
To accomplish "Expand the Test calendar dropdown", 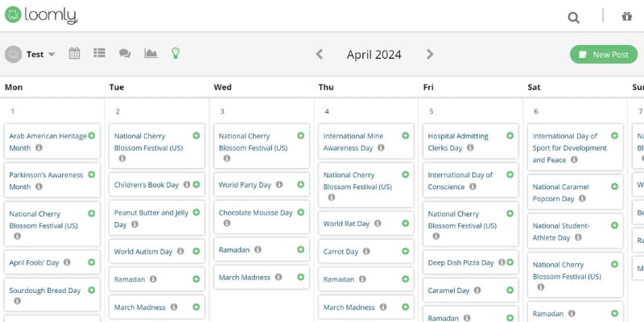I will point(52,55).
